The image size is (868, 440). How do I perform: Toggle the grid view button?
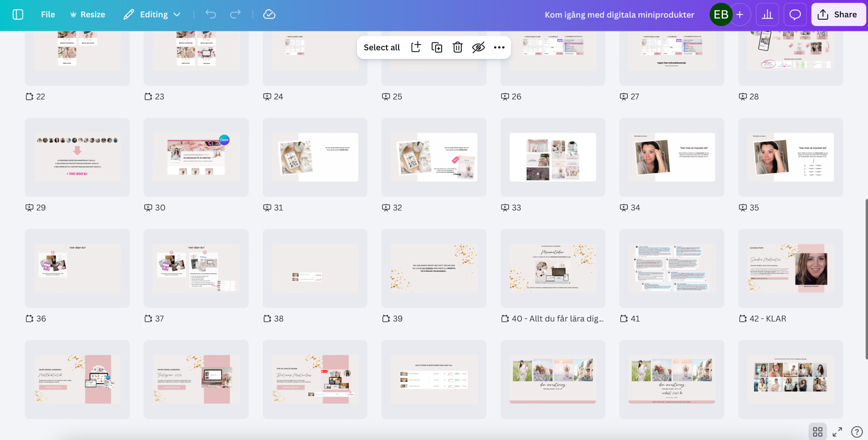(817, 432)
